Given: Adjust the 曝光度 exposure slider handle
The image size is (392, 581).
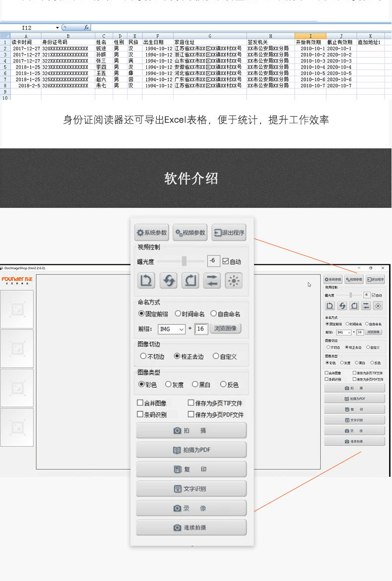Looking at the screenshot, I should coord(184,261).
